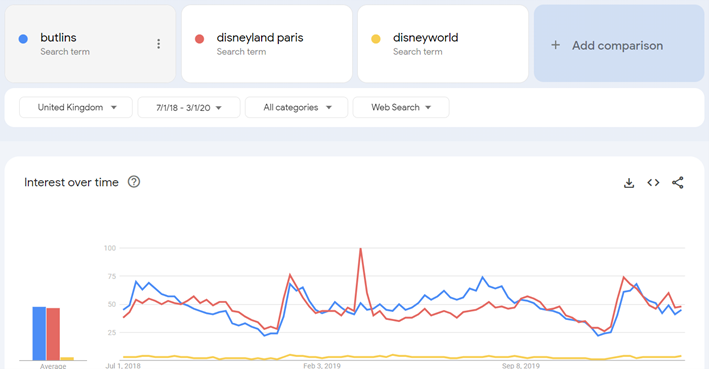Expand the All categories dropdown
The image size is (709, 369).
pyautogui.click(x=297, y=107)
